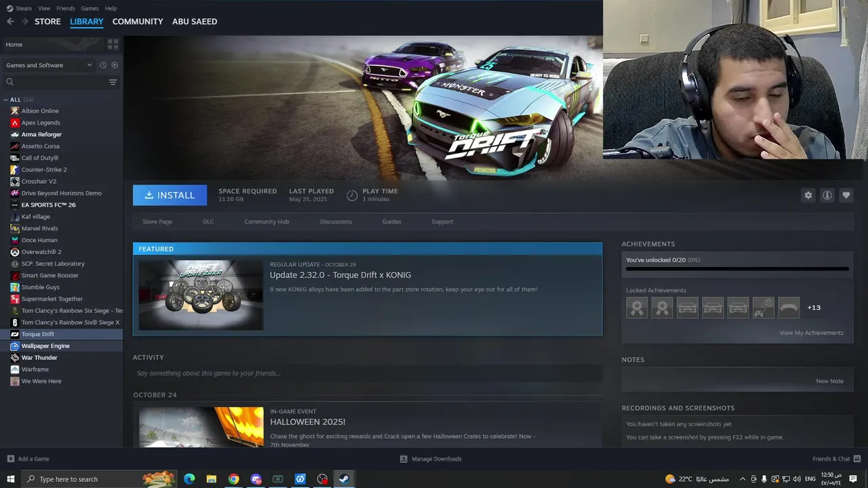This screenshot has width=868, height=488.
Task: Open File Explorer from taskbar
Action: (212, 479)
